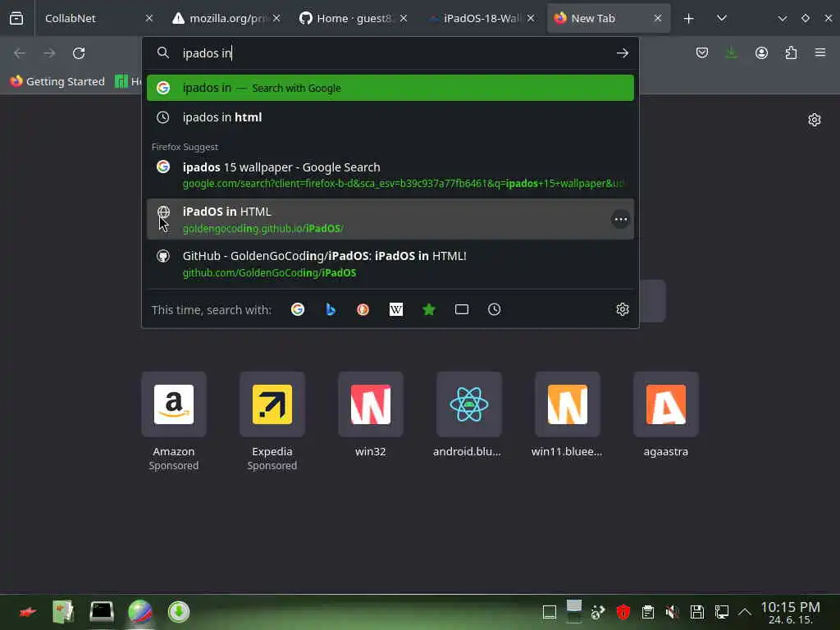Open the Firefox account icon
The width and height of the screenshot is (840, 630).
pos(761,52)
